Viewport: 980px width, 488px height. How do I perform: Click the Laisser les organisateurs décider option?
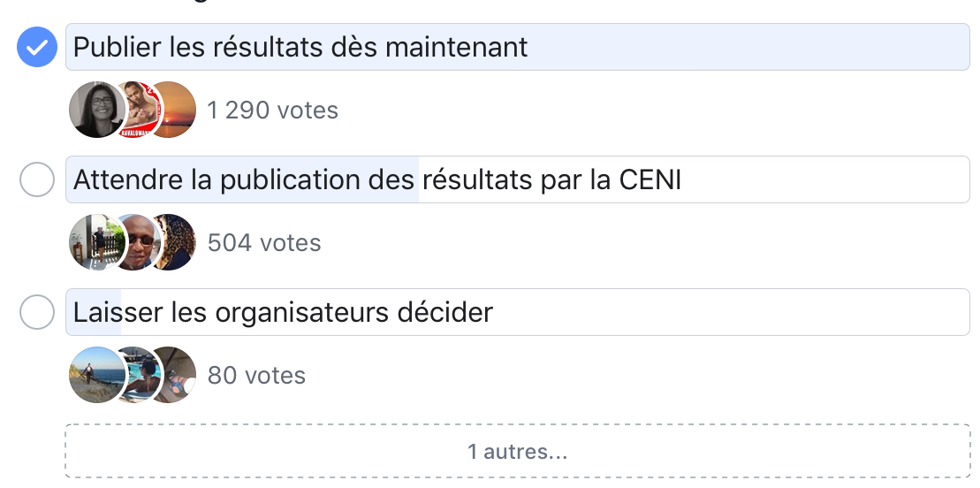coord(518,312)
